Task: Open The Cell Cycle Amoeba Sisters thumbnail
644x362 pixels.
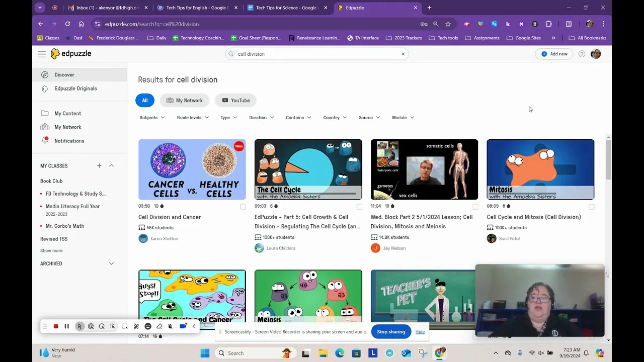Action: (x=308, y=169)
